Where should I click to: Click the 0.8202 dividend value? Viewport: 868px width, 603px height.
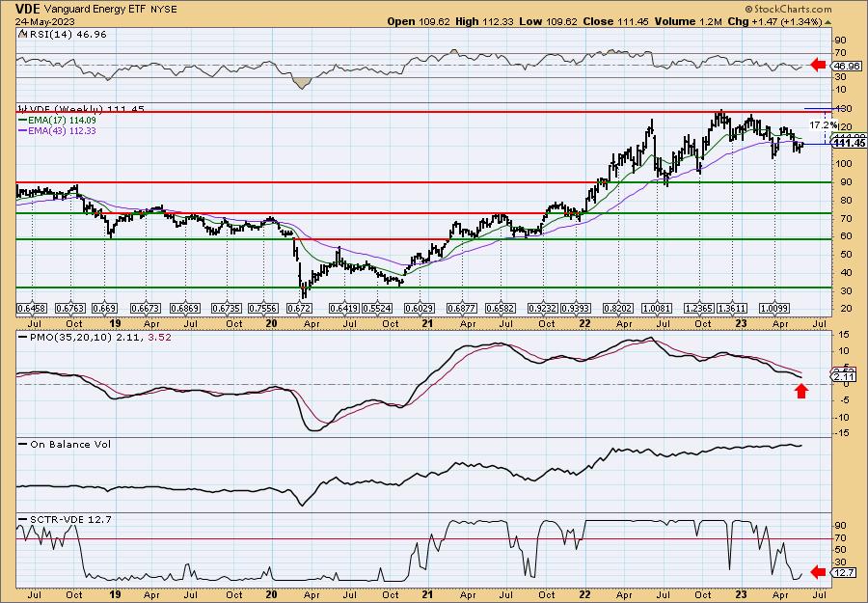pyautogui.click(x=618, y=308)
